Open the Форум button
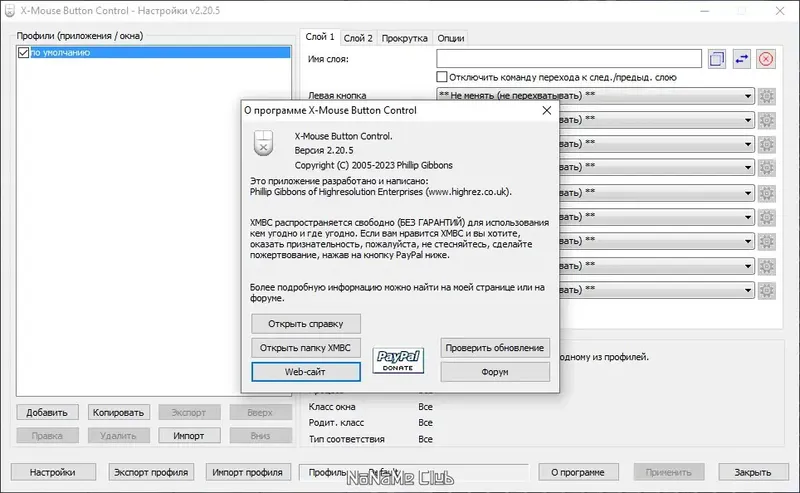The height and width of the screenshot is (493, 800). (495, 372)
